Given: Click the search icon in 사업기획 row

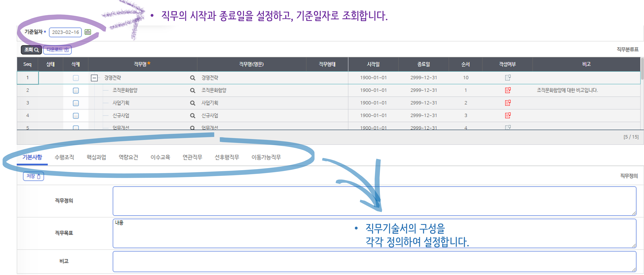Looking at the screenshot, I should tap(192, 103).
